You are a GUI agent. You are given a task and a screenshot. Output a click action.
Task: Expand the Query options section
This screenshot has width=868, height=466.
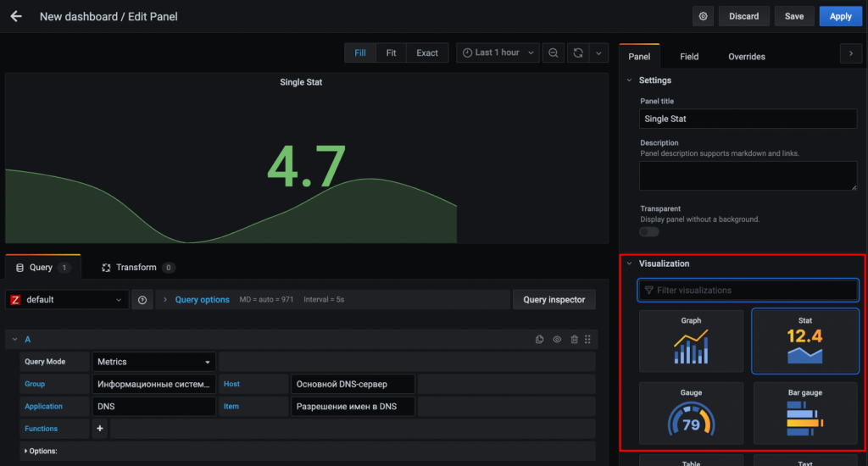tap(201, 300)
